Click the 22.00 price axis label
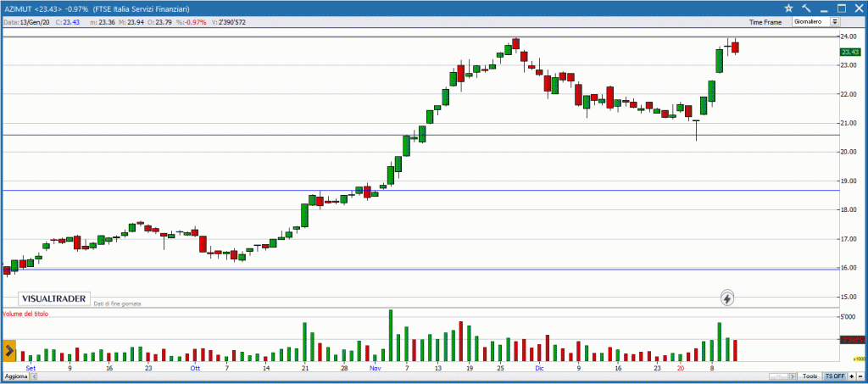Viewport: 868px width, 384px height. (x=849, y=94)
